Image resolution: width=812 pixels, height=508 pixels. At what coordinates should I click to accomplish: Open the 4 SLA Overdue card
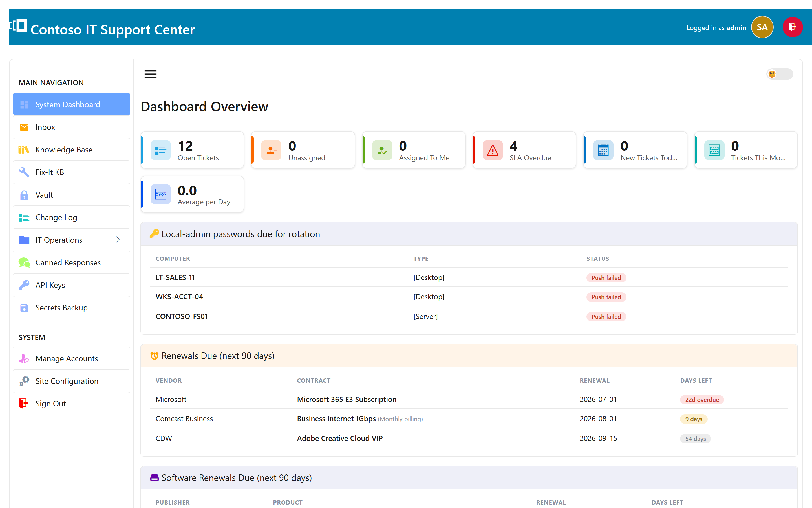click(524, 150)
